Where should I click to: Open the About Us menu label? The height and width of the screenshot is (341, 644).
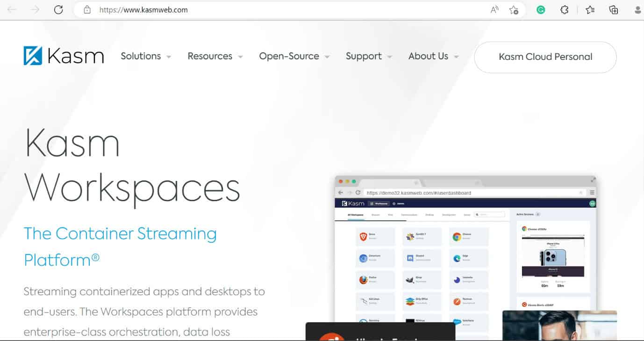point(428,56)
